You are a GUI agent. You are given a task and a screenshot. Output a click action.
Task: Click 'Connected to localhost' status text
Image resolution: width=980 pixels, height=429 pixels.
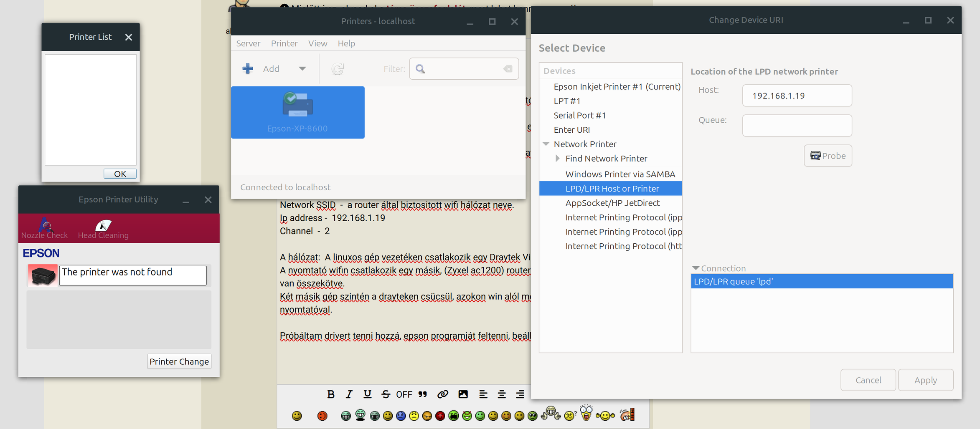click(285, 187)
